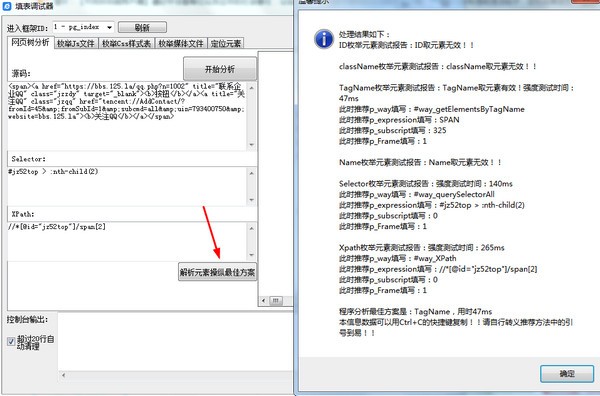Image resolution: width=600 pixels, height=396 pixels.
Task: Open the 进入框架ID dropdown
Action: (x=109, y=28)
